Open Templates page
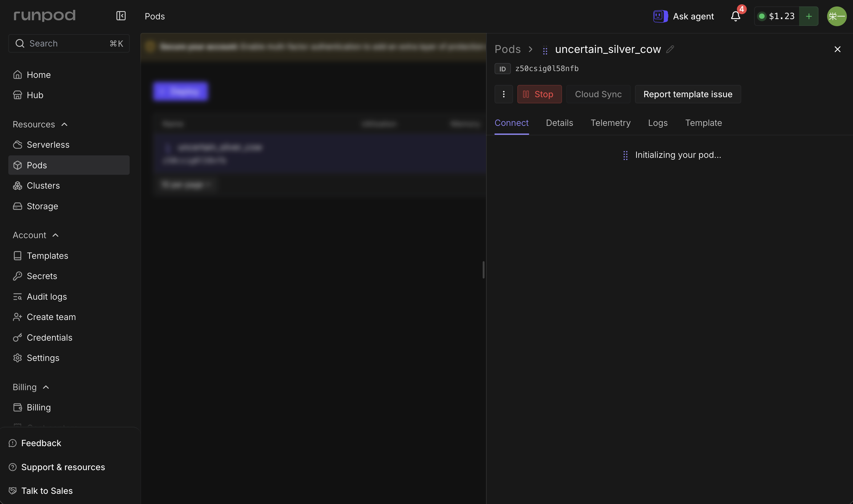 coord(69,256)
